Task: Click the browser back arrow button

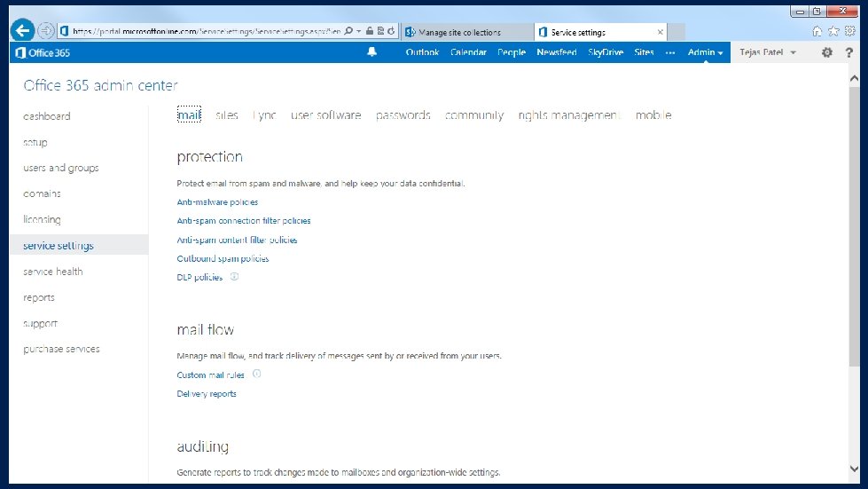Action: point(23,30)
